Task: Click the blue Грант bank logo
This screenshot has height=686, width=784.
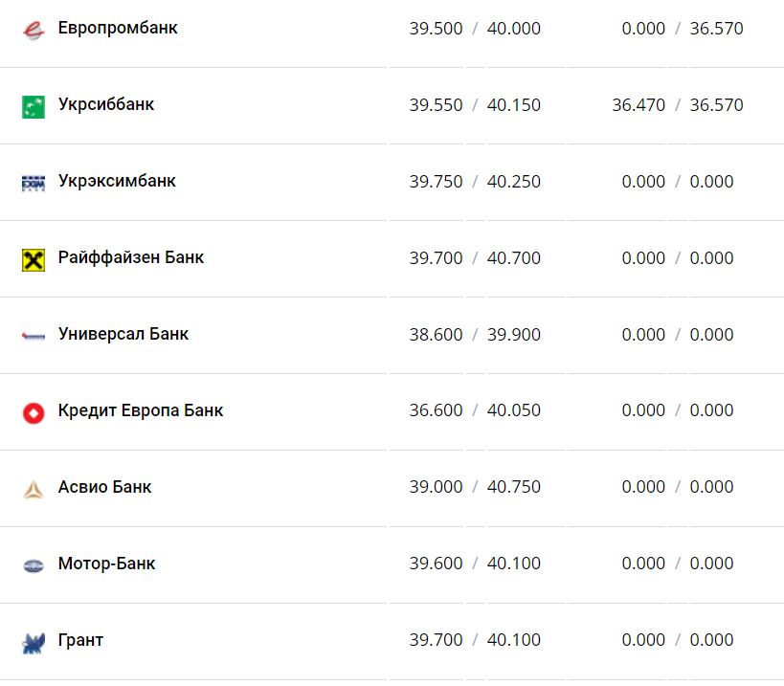Action: [x=34, y=642]
